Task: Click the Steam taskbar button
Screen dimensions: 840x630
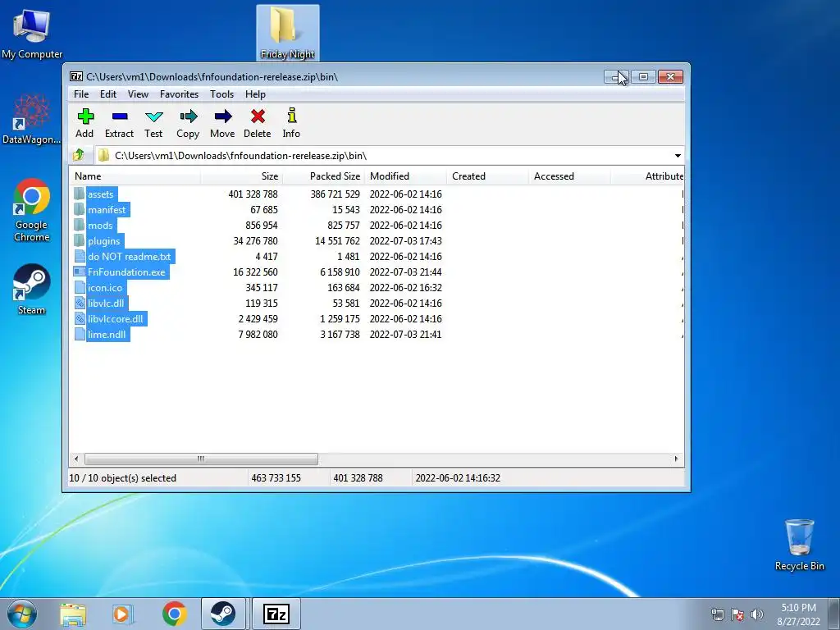Action: pyautogui.click(x=223, y=614)
